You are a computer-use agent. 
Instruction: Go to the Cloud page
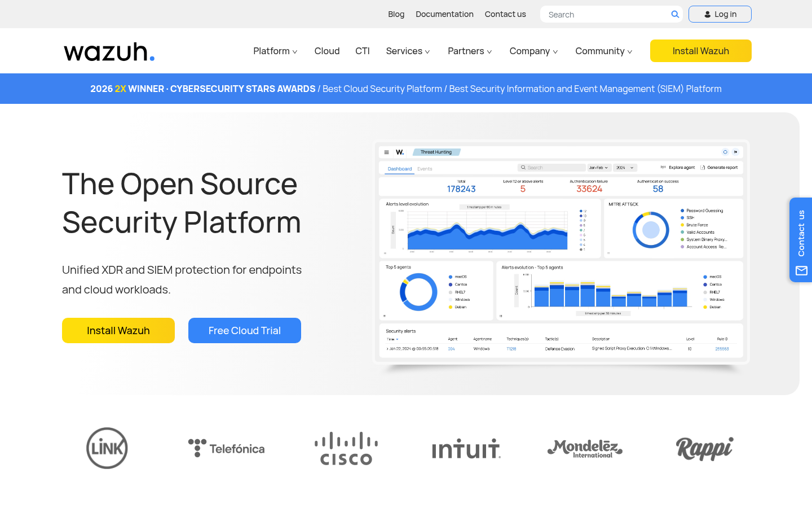(327, 51)
